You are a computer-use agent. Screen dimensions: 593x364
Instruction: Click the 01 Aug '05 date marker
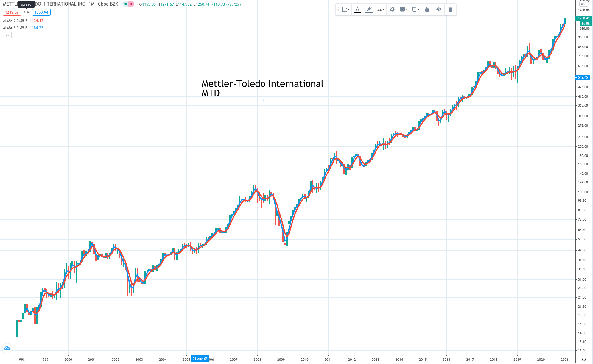(200, 359)
